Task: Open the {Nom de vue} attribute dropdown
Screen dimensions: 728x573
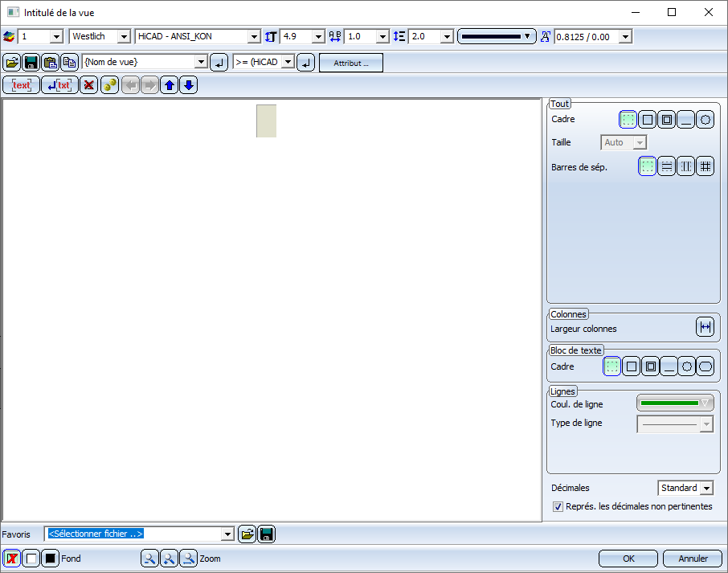Action: 201,62
